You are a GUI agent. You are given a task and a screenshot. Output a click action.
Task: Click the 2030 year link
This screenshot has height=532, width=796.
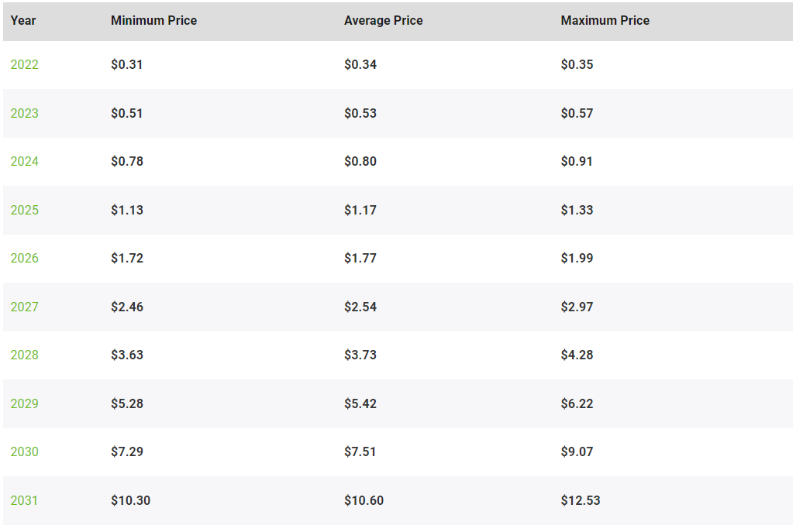[x=24, y=452]
